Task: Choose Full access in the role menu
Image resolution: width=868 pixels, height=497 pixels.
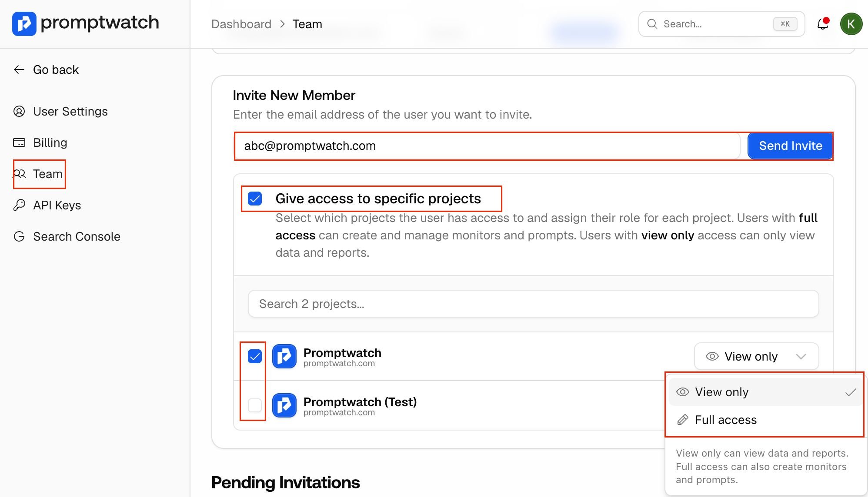Action: 765,420
